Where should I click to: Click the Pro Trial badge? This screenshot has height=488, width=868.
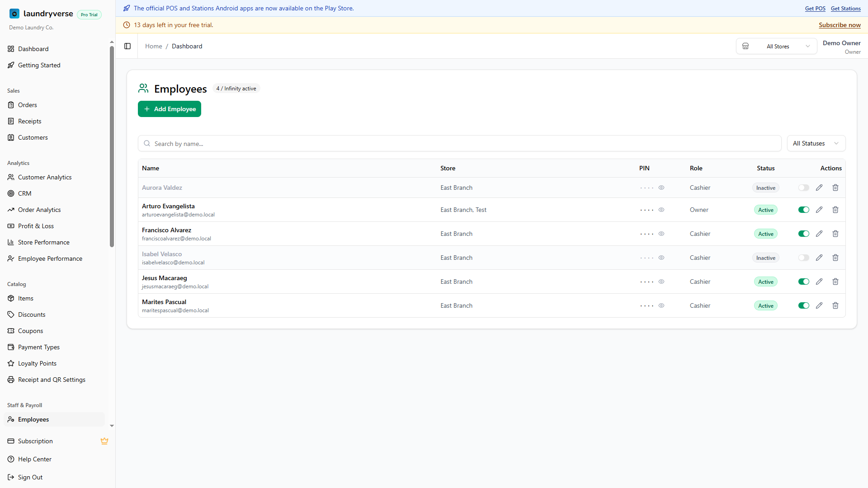point(89,14)
